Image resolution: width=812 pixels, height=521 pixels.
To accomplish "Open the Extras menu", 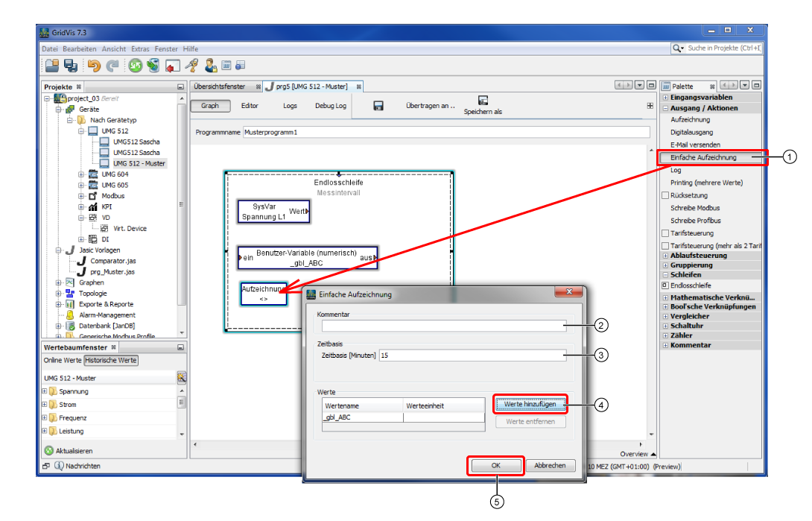I will click(140, 48).
